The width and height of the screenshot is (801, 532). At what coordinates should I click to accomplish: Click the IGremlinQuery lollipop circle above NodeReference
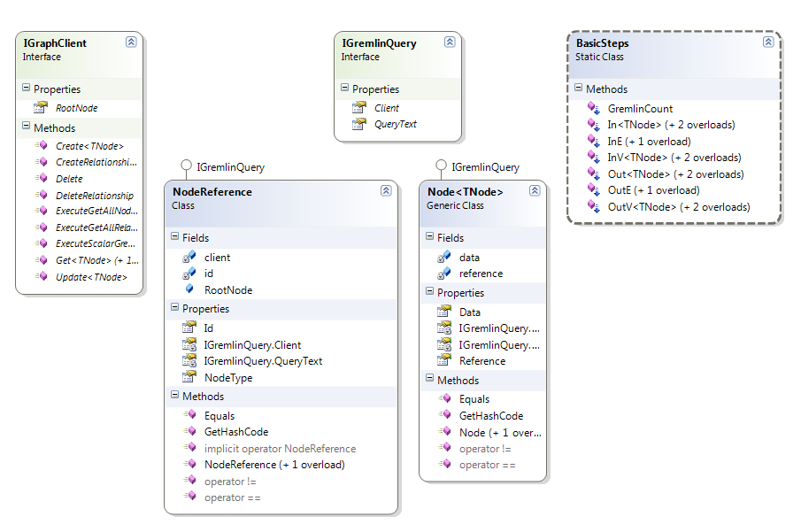186,166
